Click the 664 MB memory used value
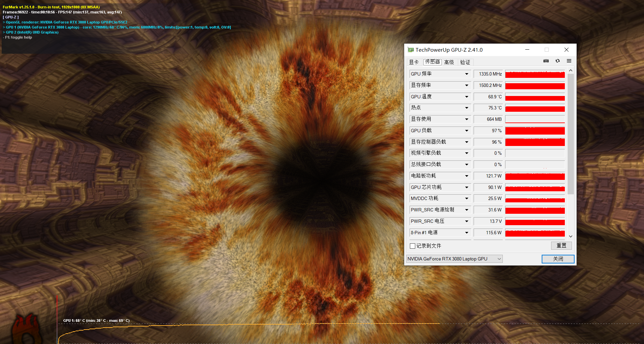Screen dimensions: 644x344 488,119
